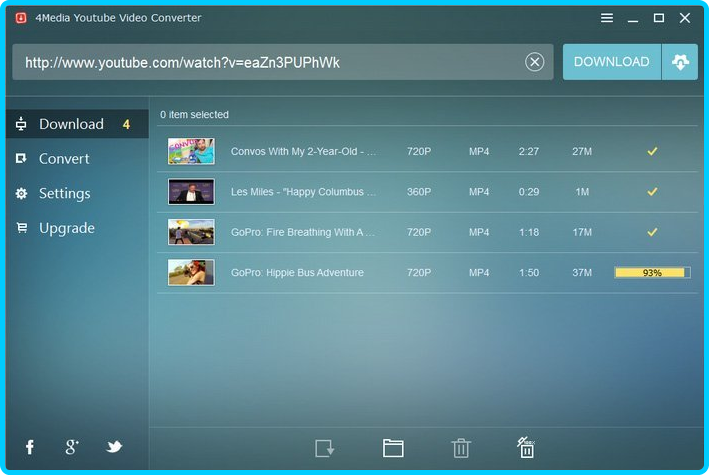Image resolution: width=709 pixels, height=475 pixels.
Task: Click the 360P resolution of Les Miles
Action: [419, 192]
